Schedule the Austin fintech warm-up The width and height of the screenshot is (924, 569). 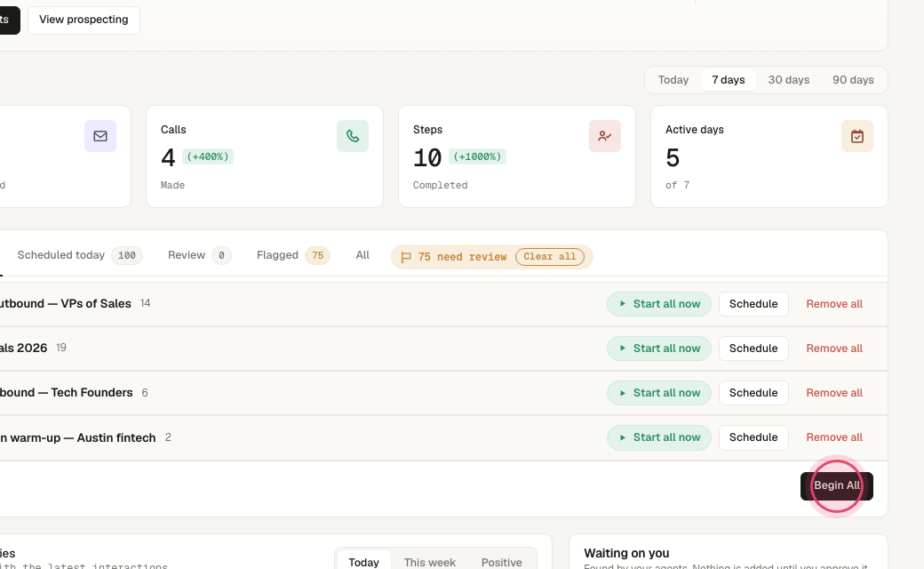753,437
